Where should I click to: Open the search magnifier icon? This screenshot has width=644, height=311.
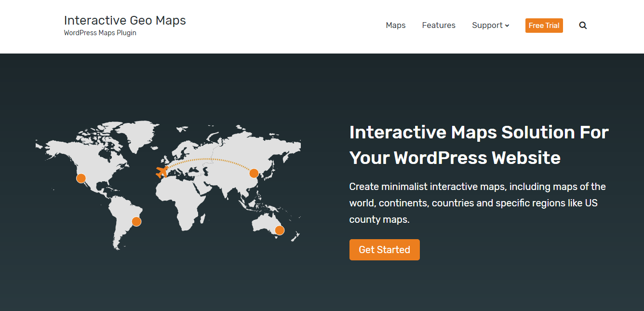pos(583,26)
